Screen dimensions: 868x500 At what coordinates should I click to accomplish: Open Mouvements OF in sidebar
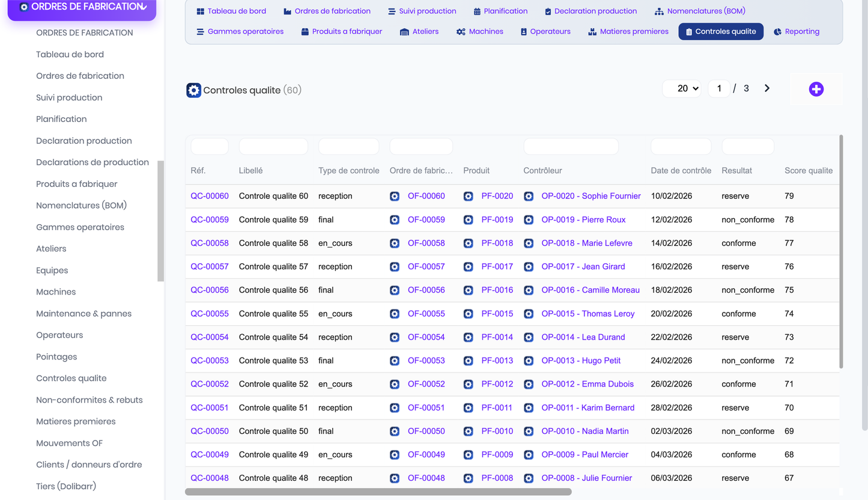69,444
